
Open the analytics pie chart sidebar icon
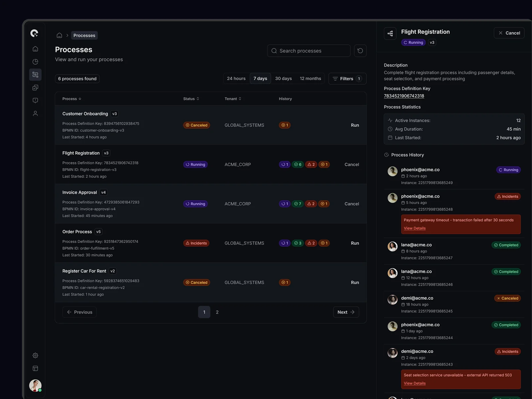pyautogui.click(x=35, y=62)
